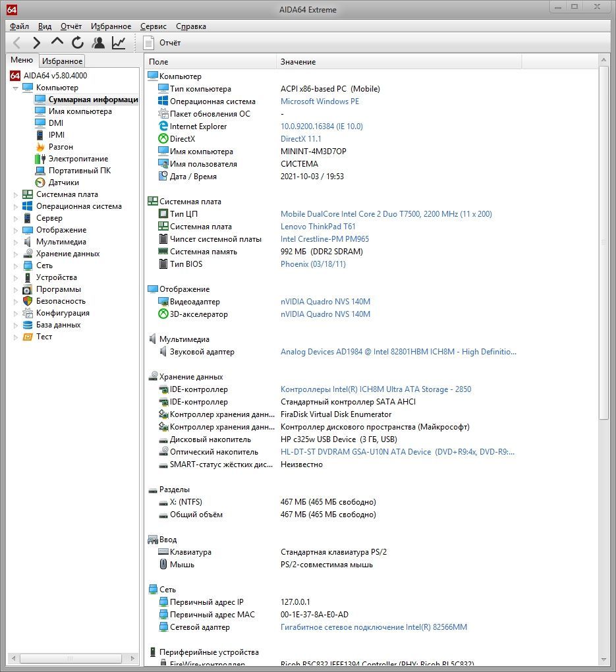
Task: Expand the Отображение tree node
Action: point(16,230)
